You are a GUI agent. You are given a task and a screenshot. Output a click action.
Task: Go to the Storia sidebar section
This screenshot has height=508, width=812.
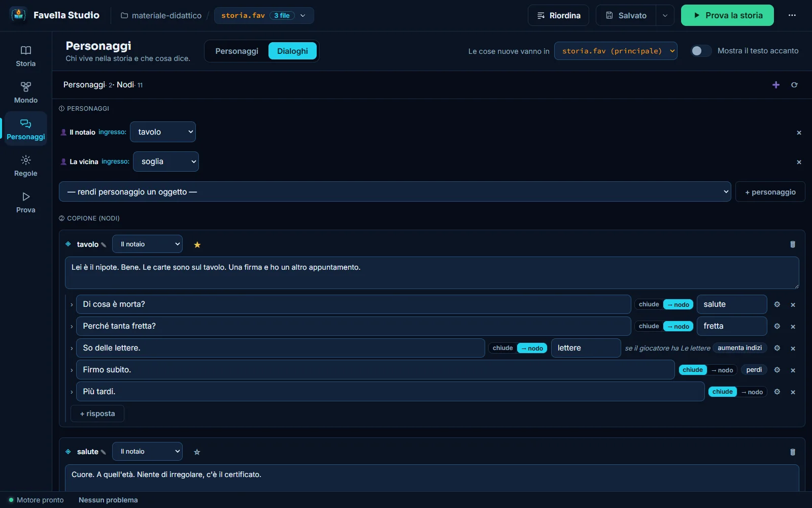tap(26, 56)
